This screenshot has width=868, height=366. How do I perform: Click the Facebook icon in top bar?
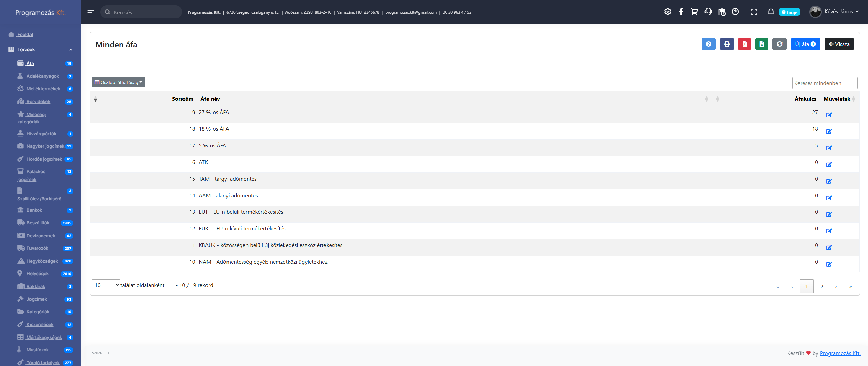point(681,12)
